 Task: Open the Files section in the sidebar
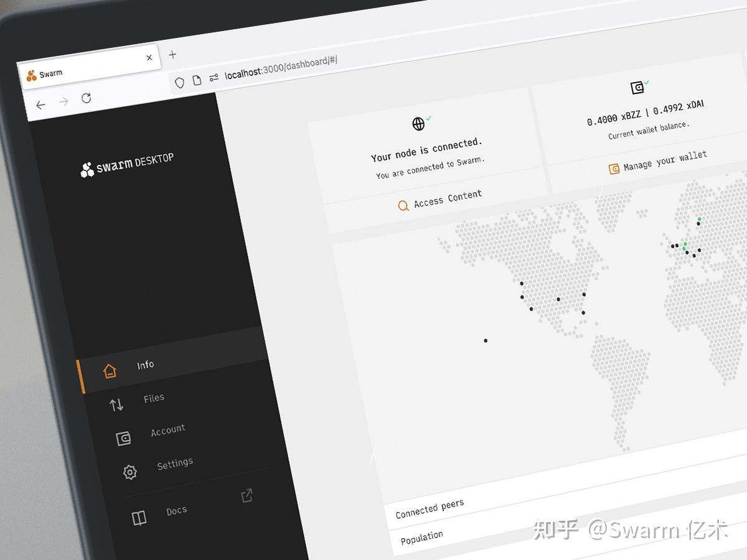click(153, 398)
